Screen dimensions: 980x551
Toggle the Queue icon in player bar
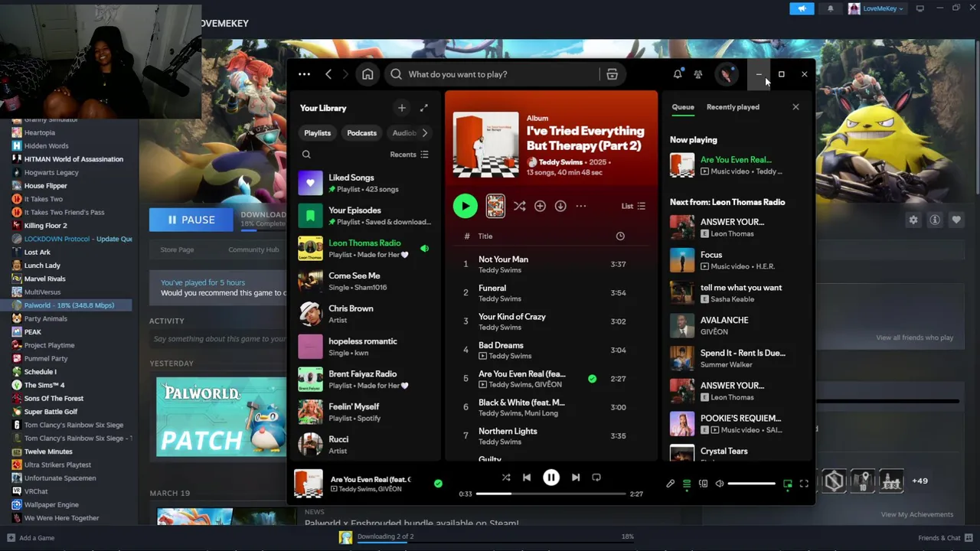coord(687,484)
